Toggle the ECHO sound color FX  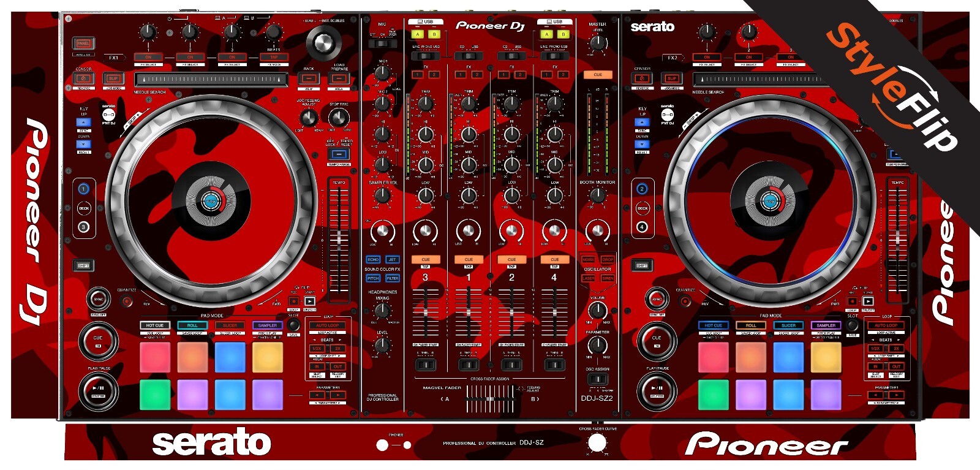[373, 260]
